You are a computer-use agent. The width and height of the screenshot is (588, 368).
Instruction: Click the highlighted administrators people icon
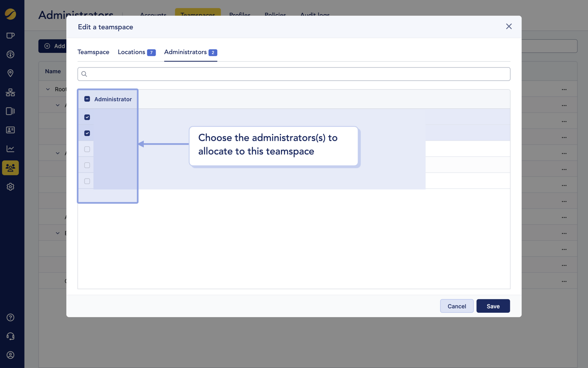click(10, 168)
